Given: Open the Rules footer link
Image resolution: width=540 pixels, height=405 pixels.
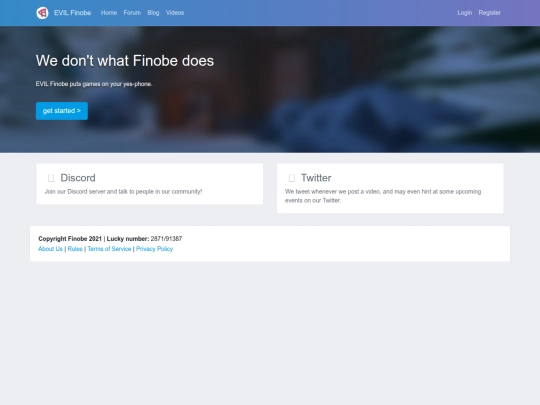Looking at the screenshot, I should (75, 249).
